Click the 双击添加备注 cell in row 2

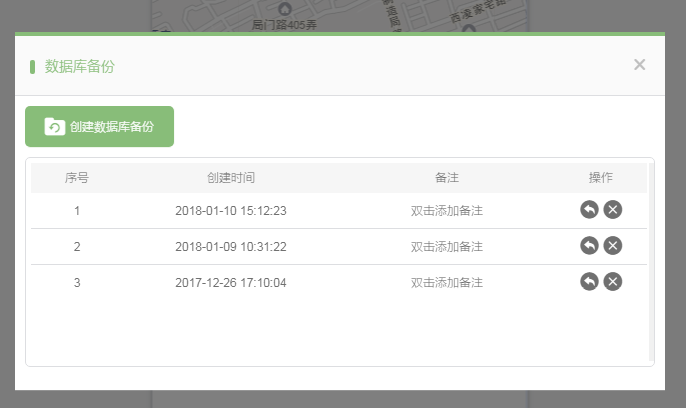point(447,246)
